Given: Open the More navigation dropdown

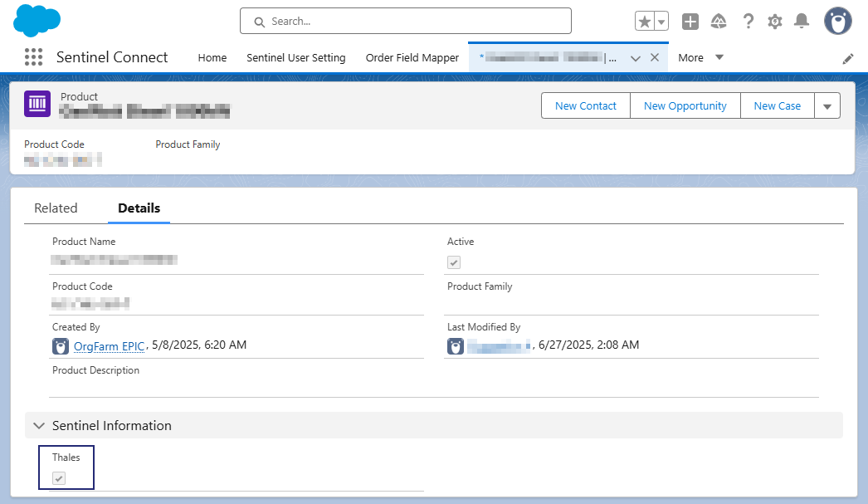Looking at the screenshot, I should coord(700,57).
